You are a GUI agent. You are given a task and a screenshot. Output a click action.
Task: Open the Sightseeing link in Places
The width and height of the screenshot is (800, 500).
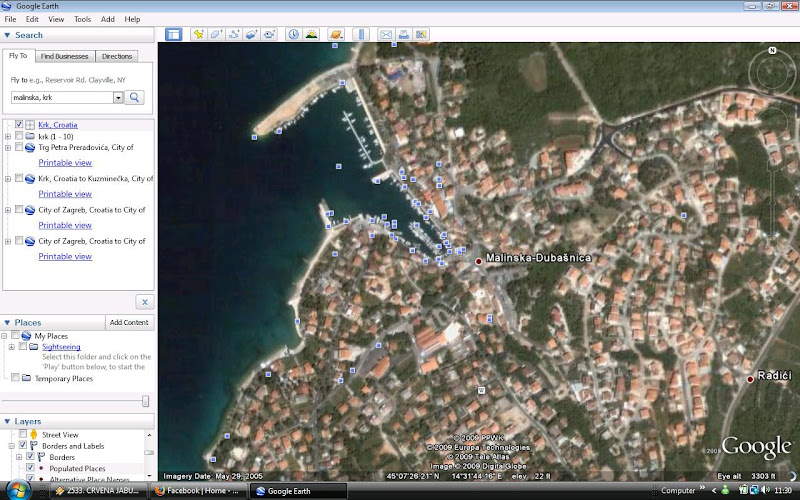[61, 346]
